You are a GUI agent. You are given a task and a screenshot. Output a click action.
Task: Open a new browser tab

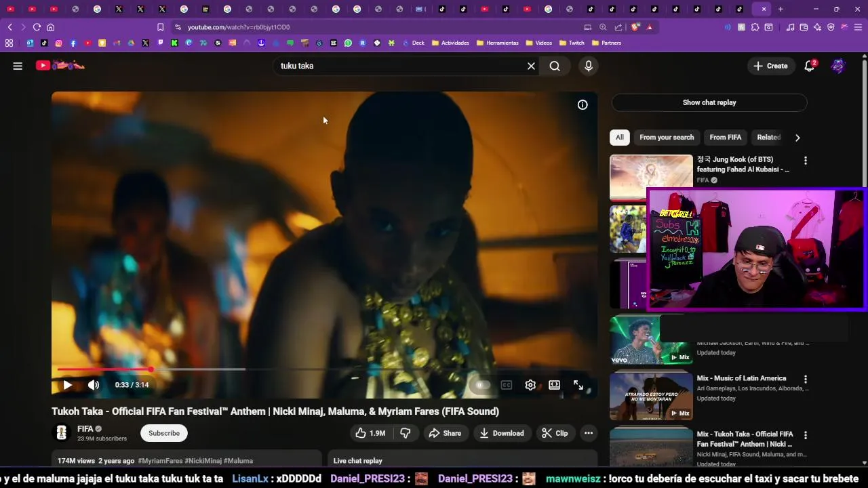pos(781,9)
